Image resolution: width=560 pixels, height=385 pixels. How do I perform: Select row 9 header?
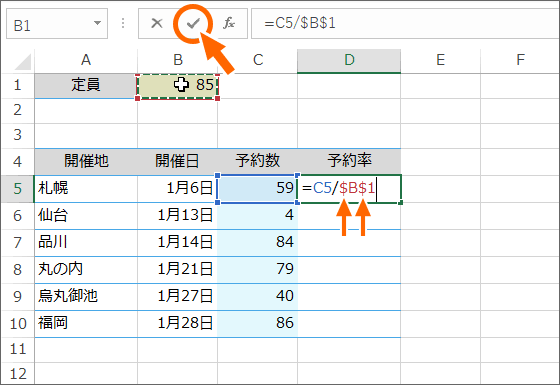[18, 297]
